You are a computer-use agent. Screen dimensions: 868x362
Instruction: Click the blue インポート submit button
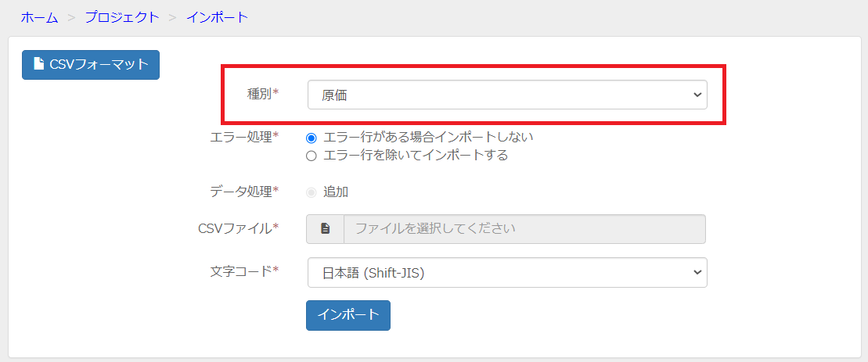click(x=348, y=315)
